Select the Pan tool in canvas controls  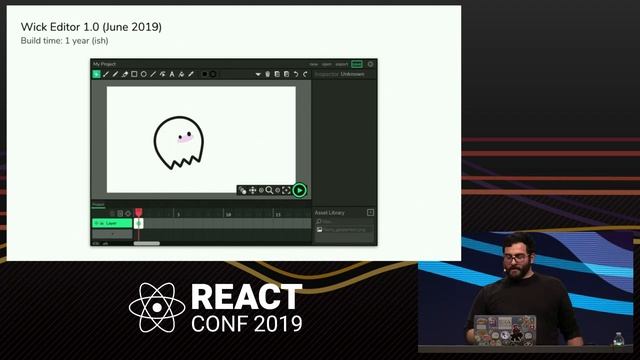253,190
